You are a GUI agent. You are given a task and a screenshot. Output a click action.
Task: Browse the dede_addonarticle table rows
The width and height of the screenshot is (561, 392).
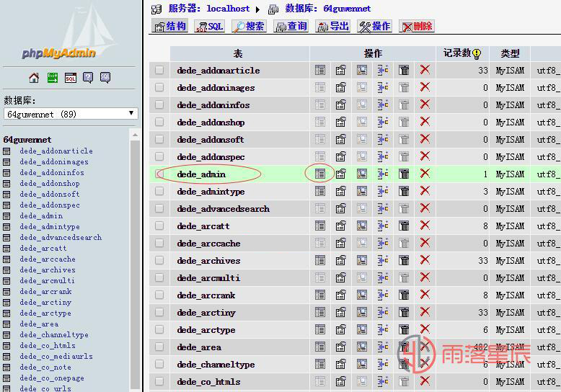320,71
